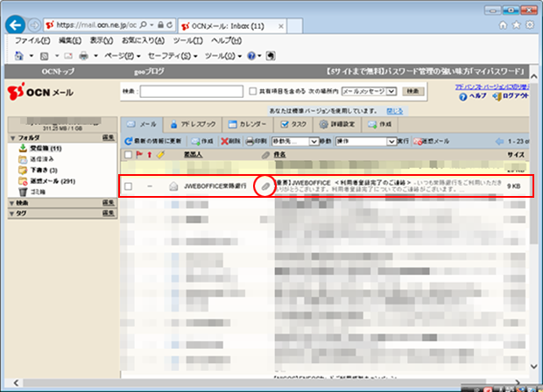Viewport: 543px width, 392px height.
Task: Toggle the 共有項目を含める checkbox
Action: pyautogui.click(x=253, y=91)
